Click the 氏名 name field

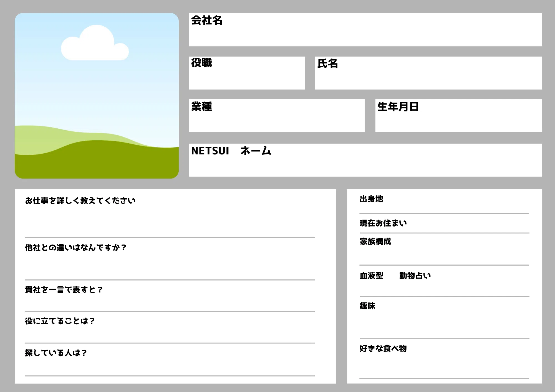click(x=428, y=73)
